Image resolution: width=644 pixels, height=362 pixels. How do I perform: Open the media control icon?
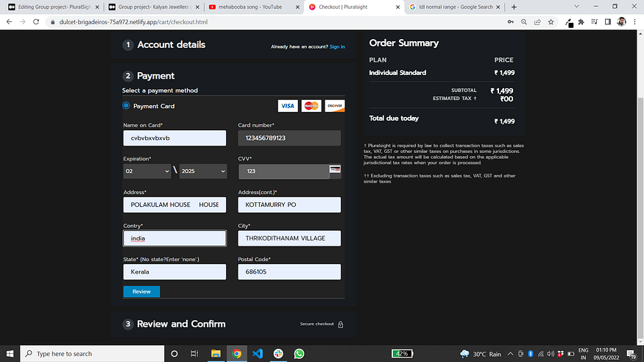[x=594, y=22]
